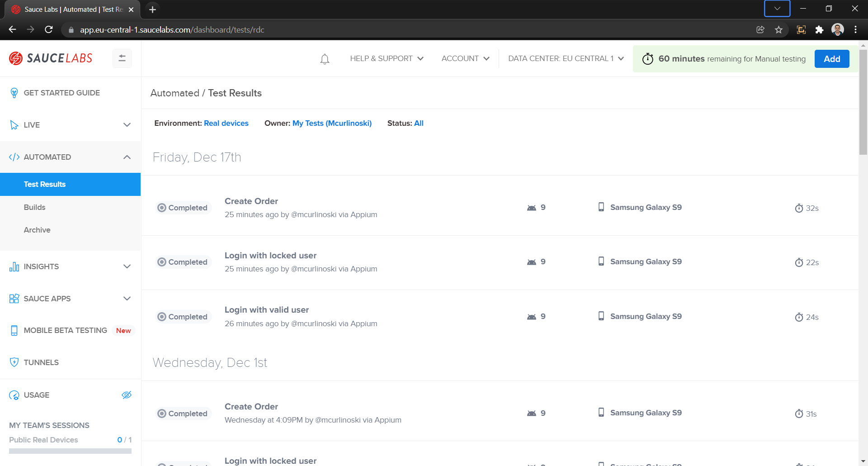
Task: Click the Insights bar chart icon
Action: (14, 266)
